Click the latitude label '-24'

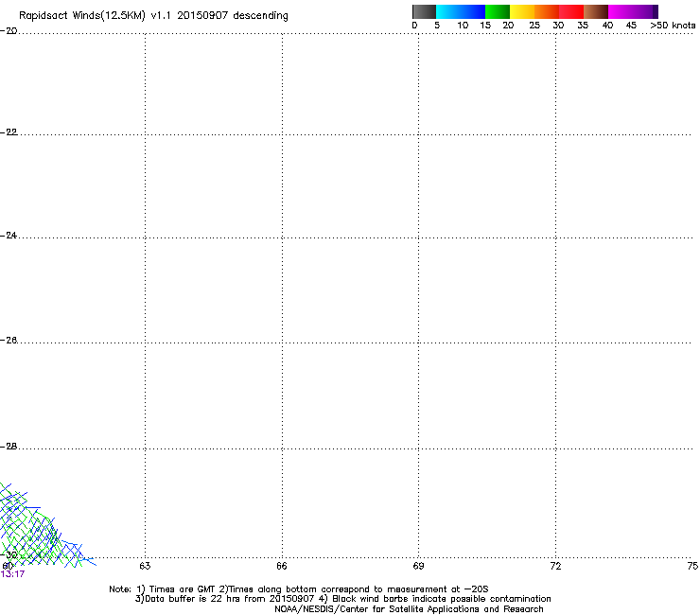(x=9, y=235)
